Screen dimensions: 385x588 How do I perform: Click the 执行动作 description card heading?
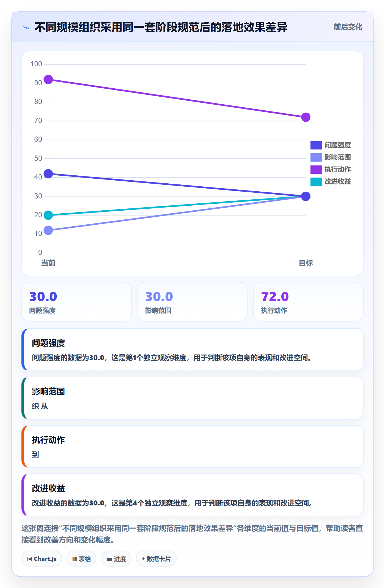point(48,440)
